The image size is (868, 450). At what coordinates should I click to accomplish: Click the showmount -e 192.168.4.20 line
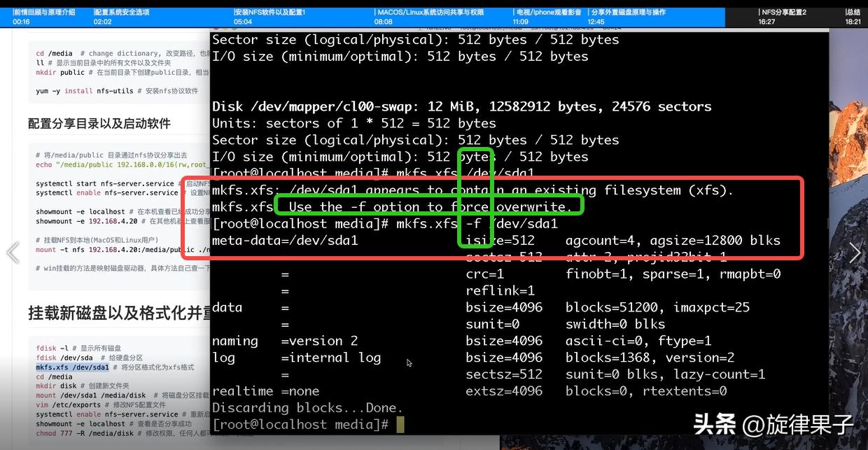tap(122, 221)
